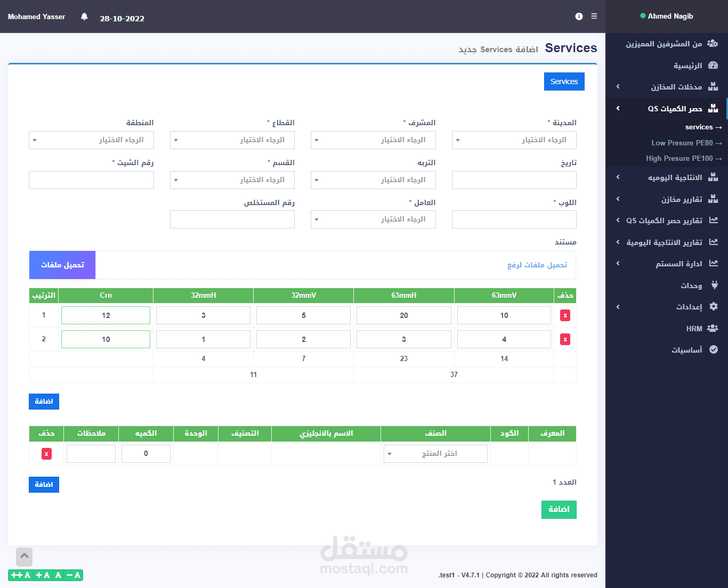728x588 pixels.
Task: Remove product row with red x
Action: (47, 454)
